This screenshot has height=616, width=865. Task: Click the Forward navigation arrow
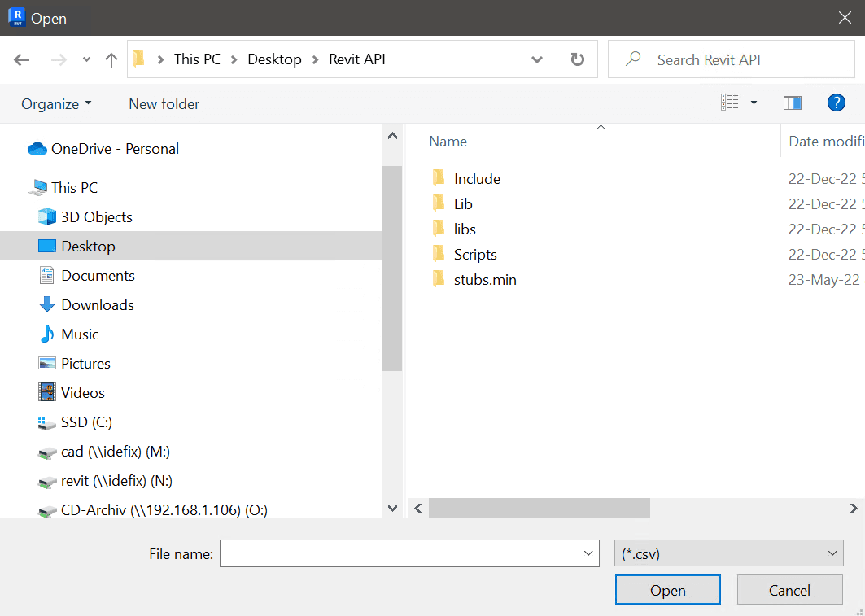click(59, 59)
